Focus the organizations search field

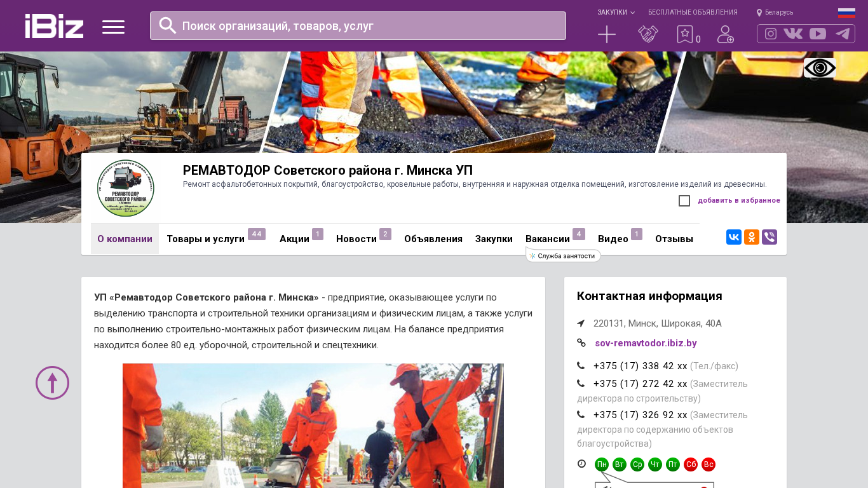pyautogui.click(x=358, y=25)
